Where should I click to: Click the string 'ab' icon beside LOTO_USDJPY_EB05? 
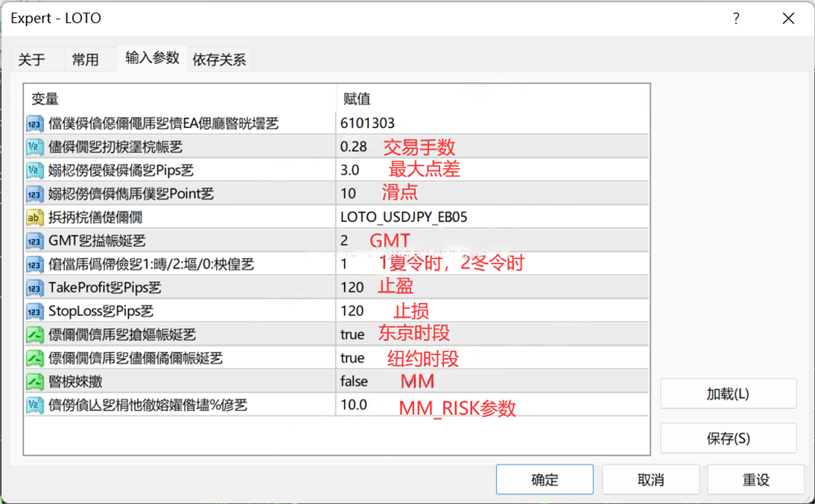pos(35,217)
